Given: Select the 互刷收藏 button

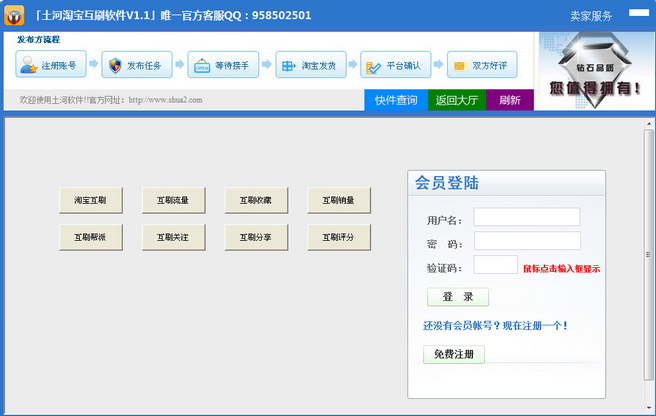Looking at the screenshot, I should click(256, 200).
